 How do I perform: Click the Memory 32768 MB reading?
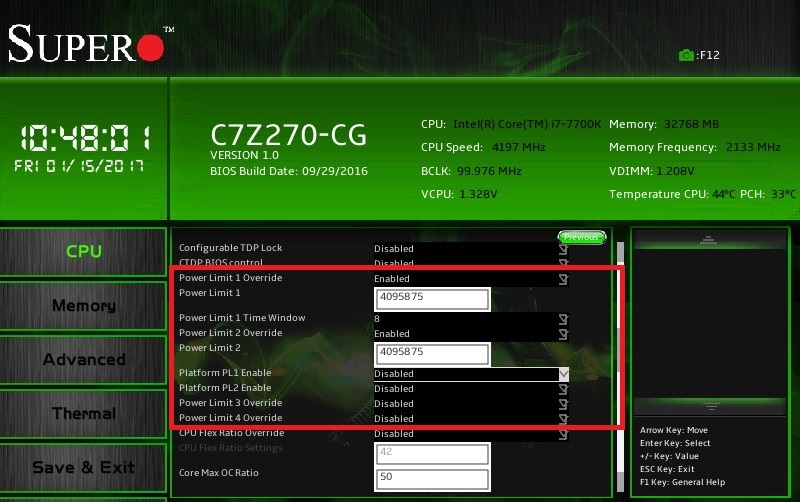(664, 124)
